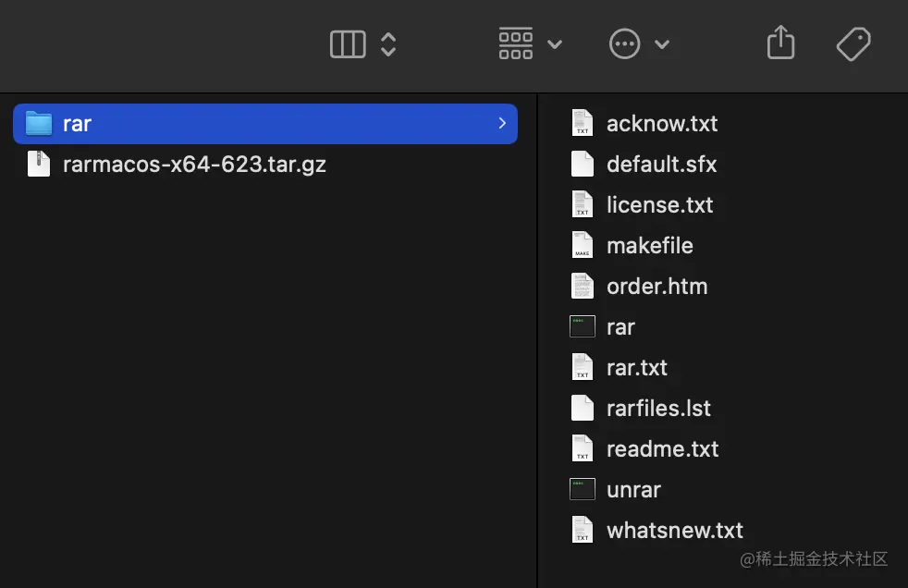
Task: Expand the grouping options chevron
Action: (555, 44)
